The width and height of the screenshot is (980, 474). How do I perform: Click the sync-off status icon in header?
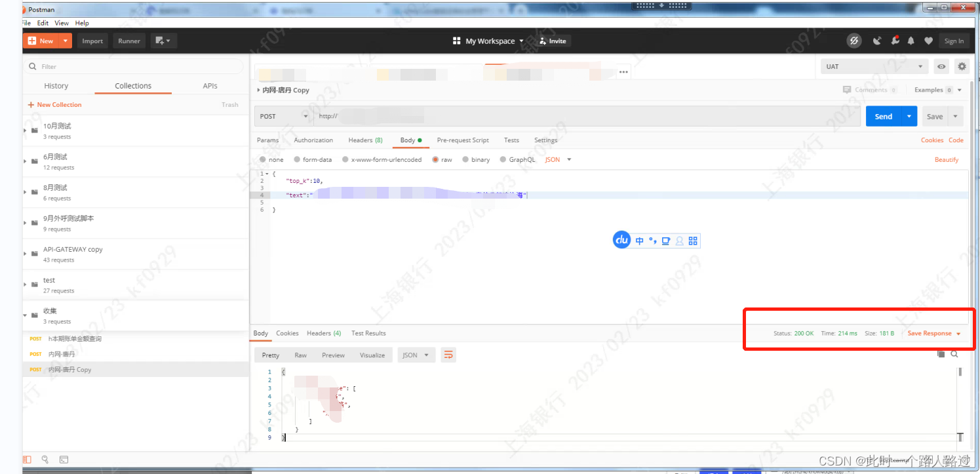[x=853, y=41]
